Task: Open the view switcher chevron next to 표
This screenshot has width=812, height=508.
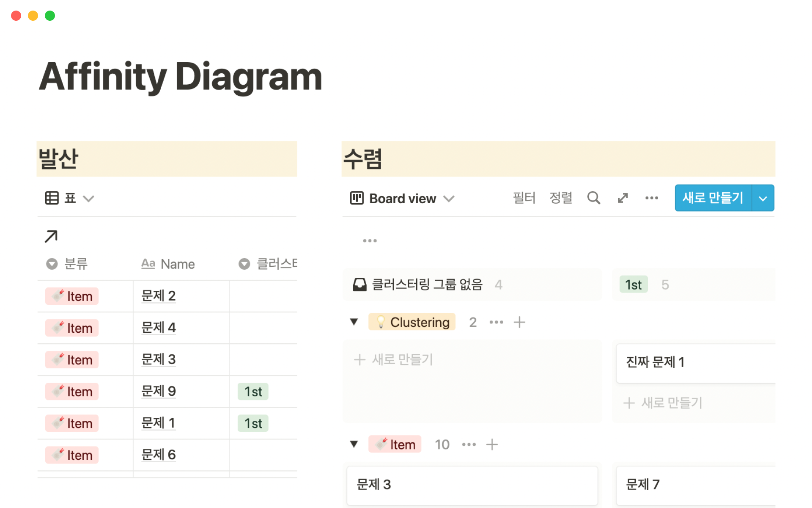Action: pyautogui.click(x=88, y=198)
